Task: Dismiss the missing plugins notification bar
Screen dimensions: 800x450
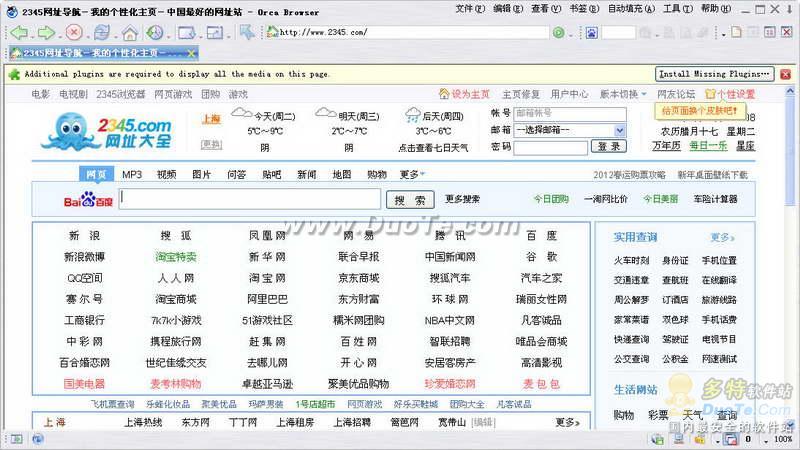Action: 787,74
